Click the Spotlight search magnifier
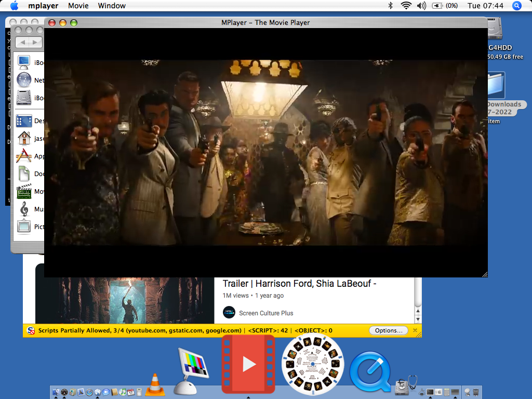This screenshot has width=532, height=399. (x=517, y=6)
